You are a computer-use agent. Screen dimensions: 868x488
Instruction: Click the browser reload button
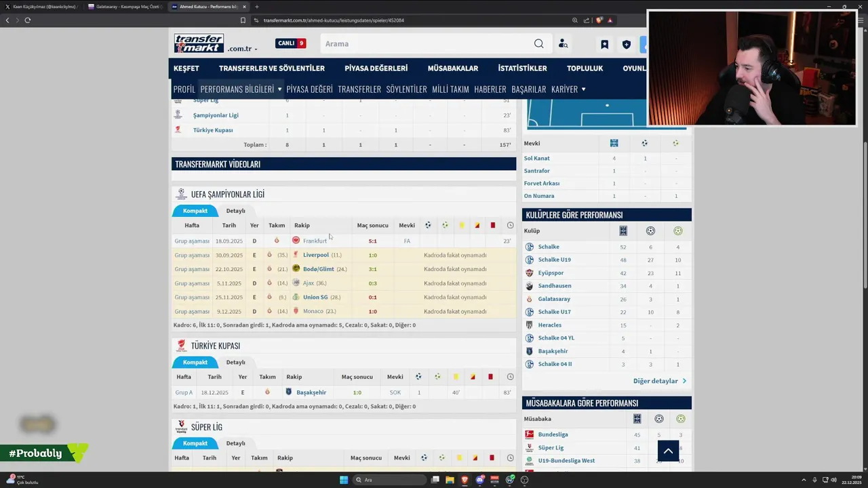pyautogui.click(x=27, y=20)
